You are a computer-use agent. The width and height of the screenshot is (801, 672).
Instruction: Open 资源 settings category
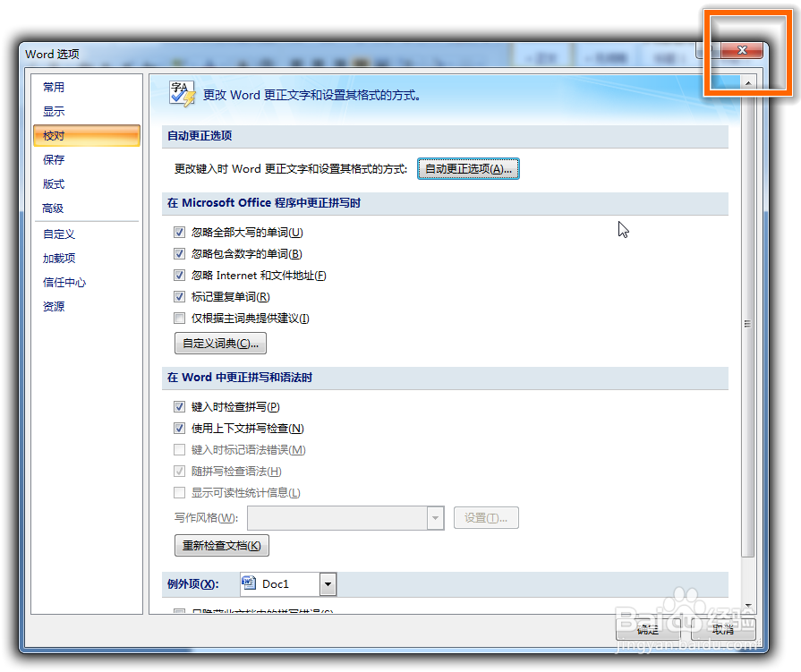(87, 306)
